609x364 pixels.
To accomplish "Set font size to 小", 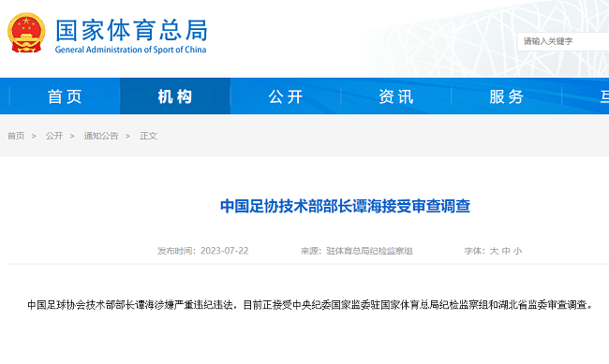I will (517, 251).
